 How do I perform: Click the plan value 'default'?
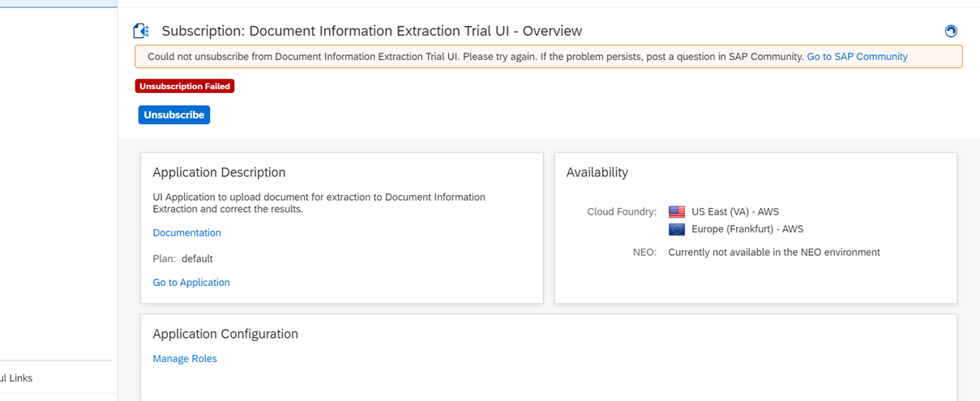197,258
